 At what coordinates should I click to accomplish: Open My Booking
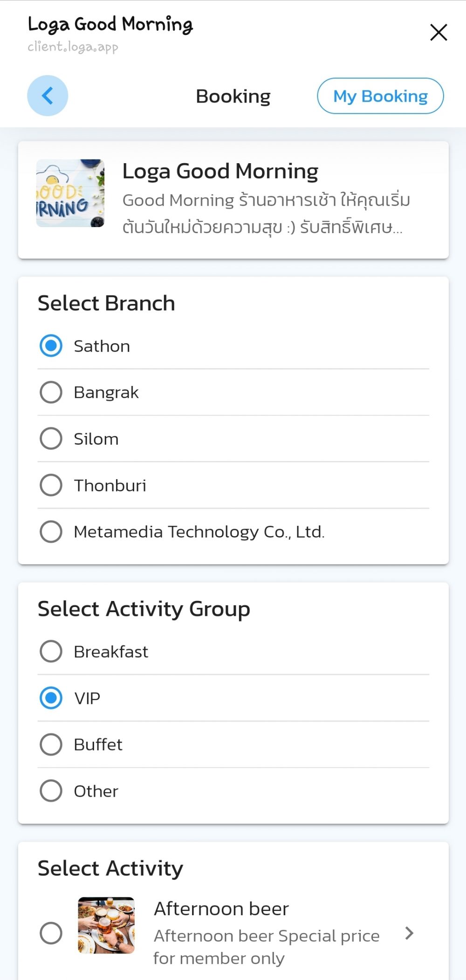pyautogui.click(x=380, y=96)
